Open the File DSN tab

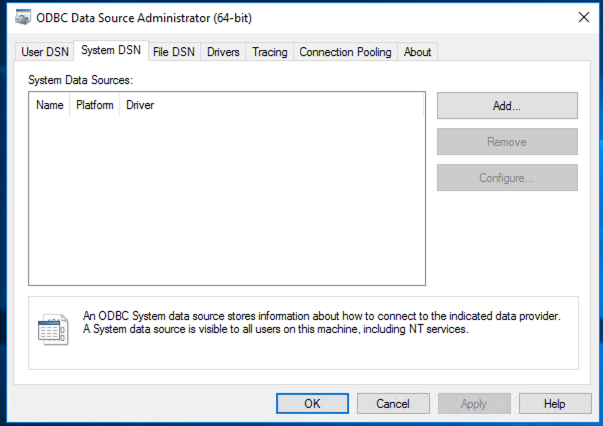tap(174, 52)
